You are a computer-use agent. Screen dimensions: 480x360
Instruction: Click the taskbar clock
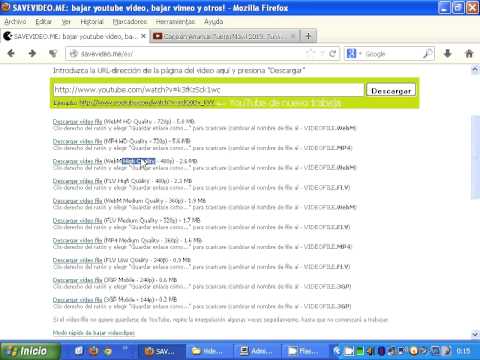pyautogui.click(x=464, y=351)
